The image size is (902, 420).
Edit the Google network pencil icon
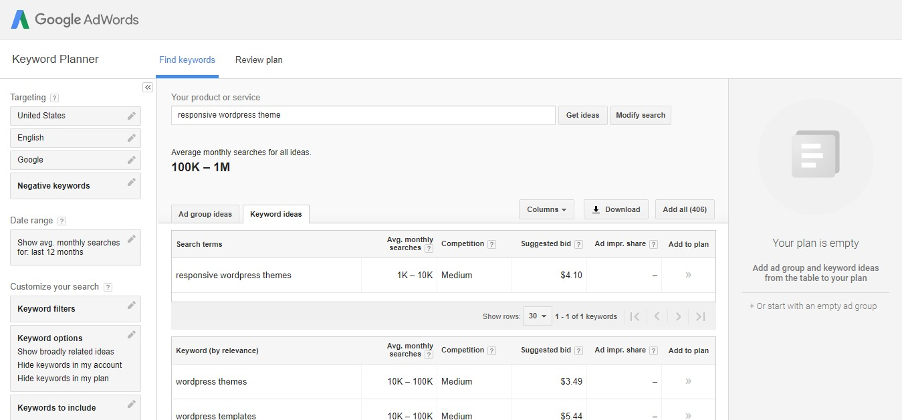(132, 160)
